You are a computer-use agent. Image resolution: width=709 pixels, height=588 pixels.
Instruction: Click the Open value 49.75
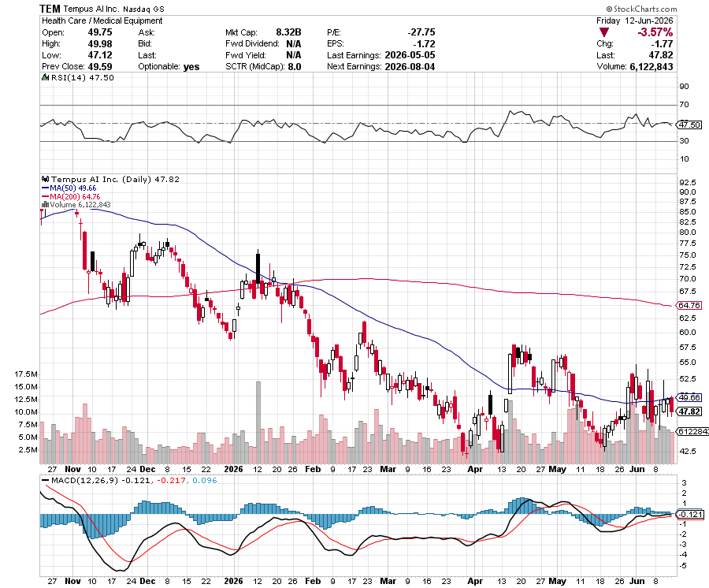pyautogui.click(x=100, y=32)
